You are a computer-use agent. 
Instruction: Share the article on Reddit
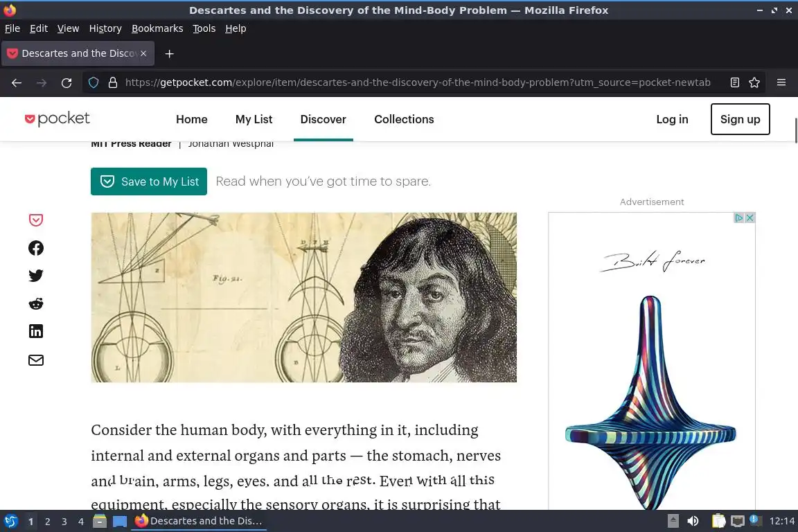(35, 303)
